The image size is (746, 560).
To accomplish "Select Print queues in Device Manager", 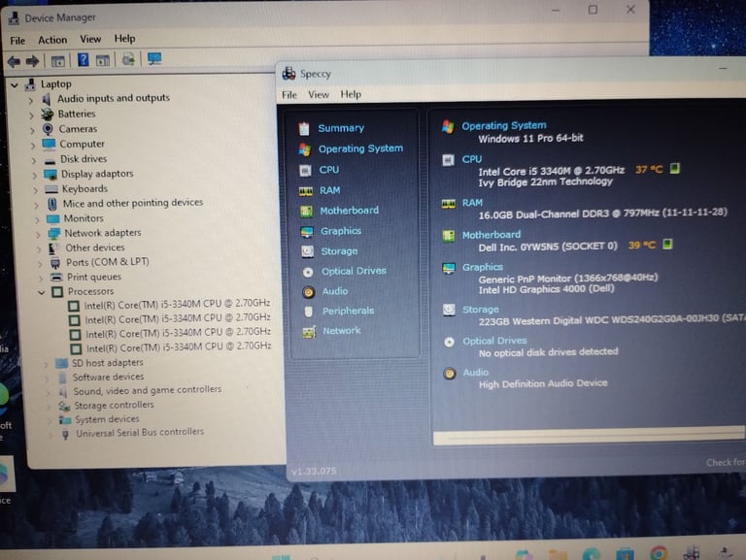I will [x=93, y=277].
